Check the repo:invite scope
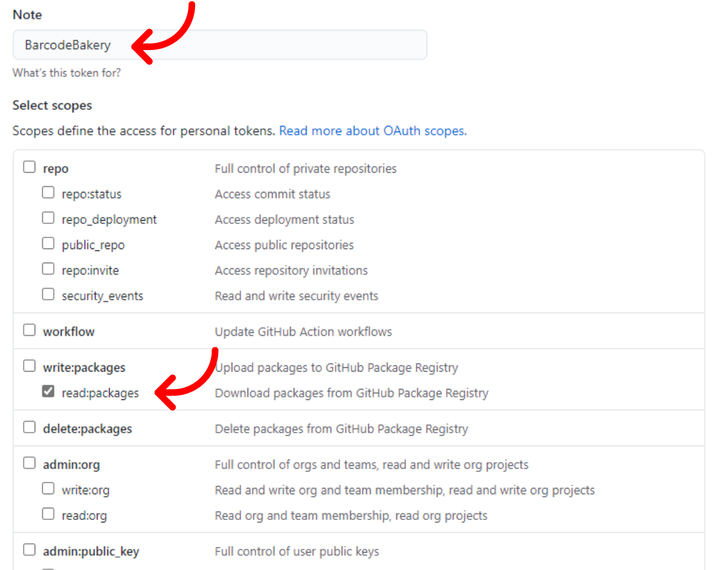This screenshot has height=570, width=728. (48, 269)
